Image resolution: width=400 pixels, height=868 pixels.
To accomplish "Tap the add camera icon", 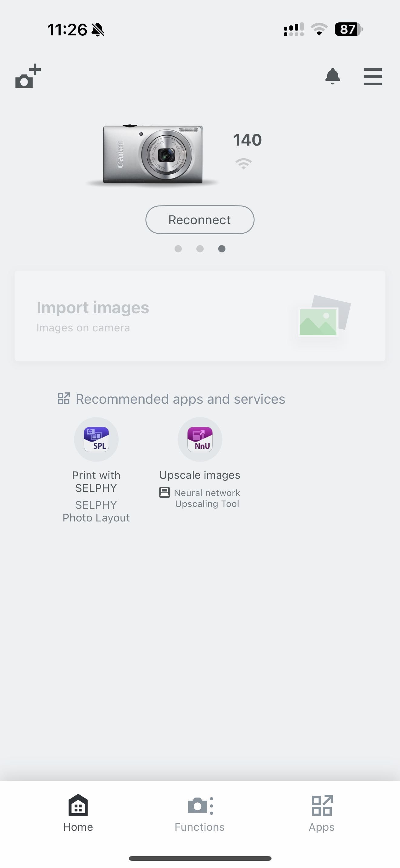I will [x=28, y=76].
